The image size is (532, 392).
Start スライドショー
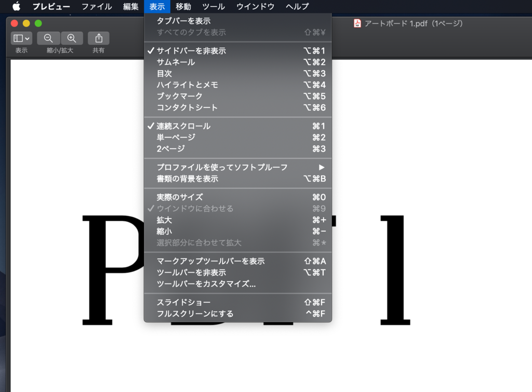pos(238,303)
